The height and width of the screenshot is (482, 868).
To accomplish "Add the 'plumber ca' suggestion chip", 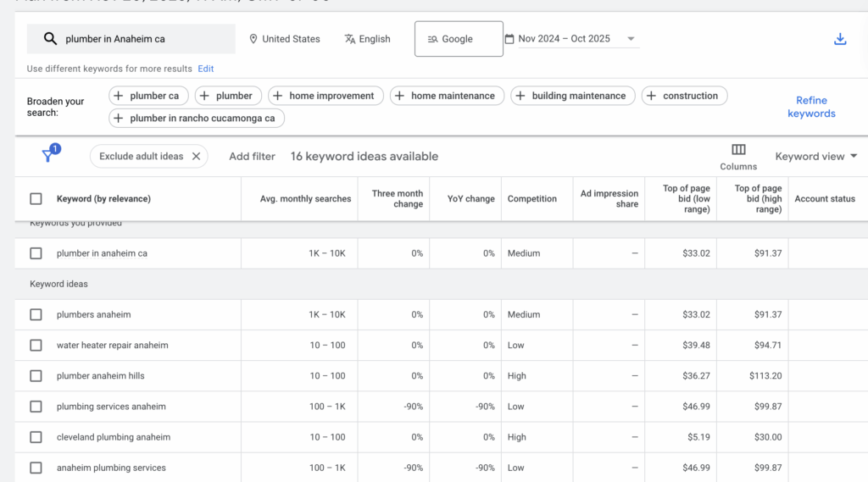I will tap(149, 96).
